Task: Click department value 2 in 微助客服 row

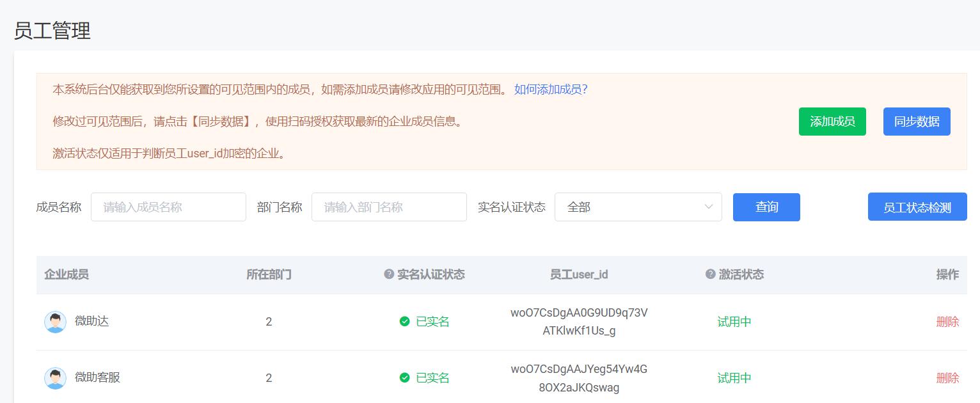Action: click(x=269, y=378)
